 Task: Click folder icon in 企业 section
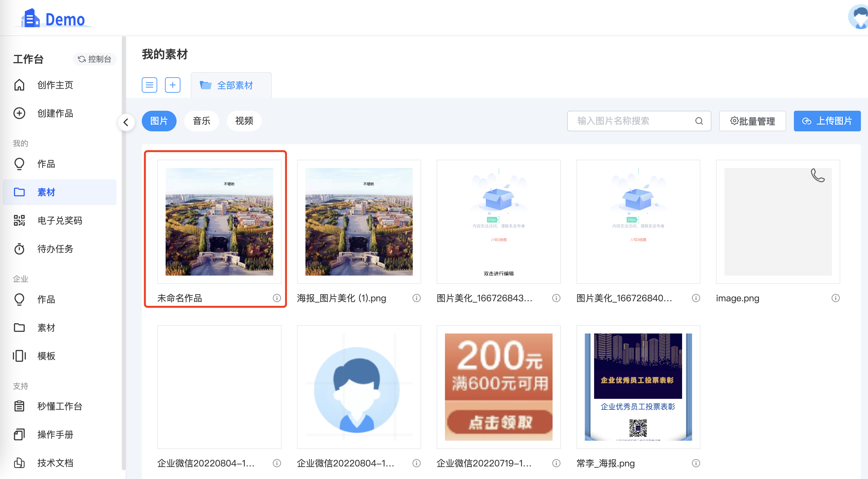[x=19, y=327]
